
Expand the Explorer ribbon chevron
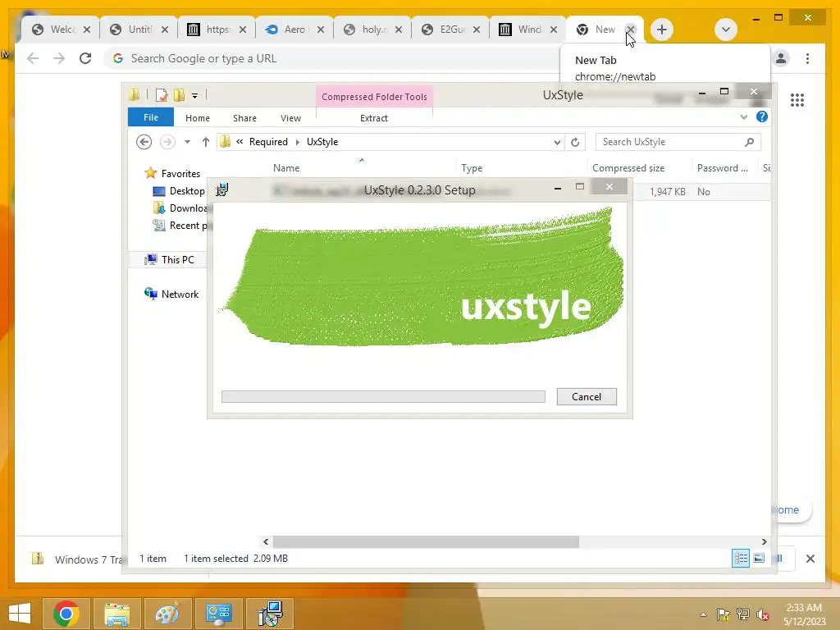point(743,116)
